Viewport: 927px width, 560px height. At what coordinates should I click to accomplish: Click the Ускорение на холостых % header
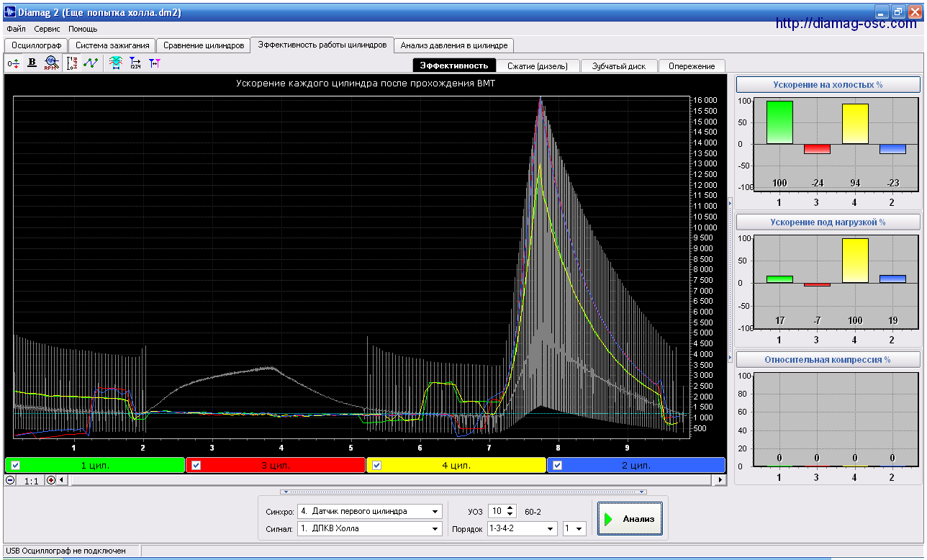[x=828, y=84]
